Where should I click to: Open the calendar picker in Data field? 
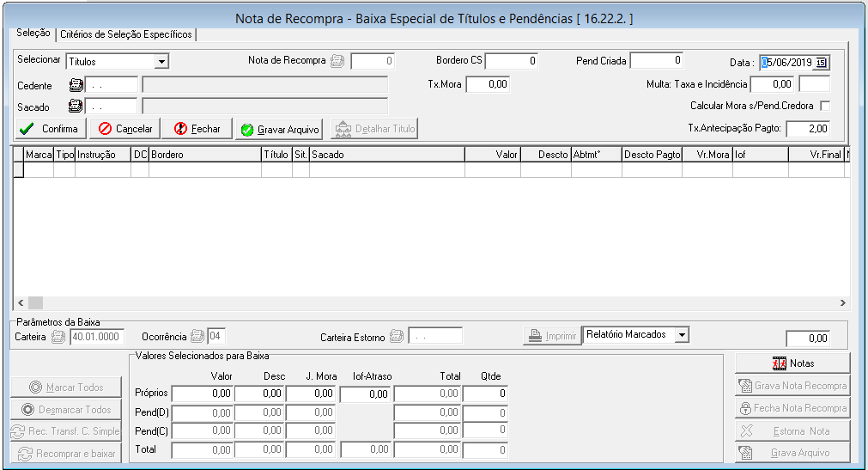(x=821, y=62)
